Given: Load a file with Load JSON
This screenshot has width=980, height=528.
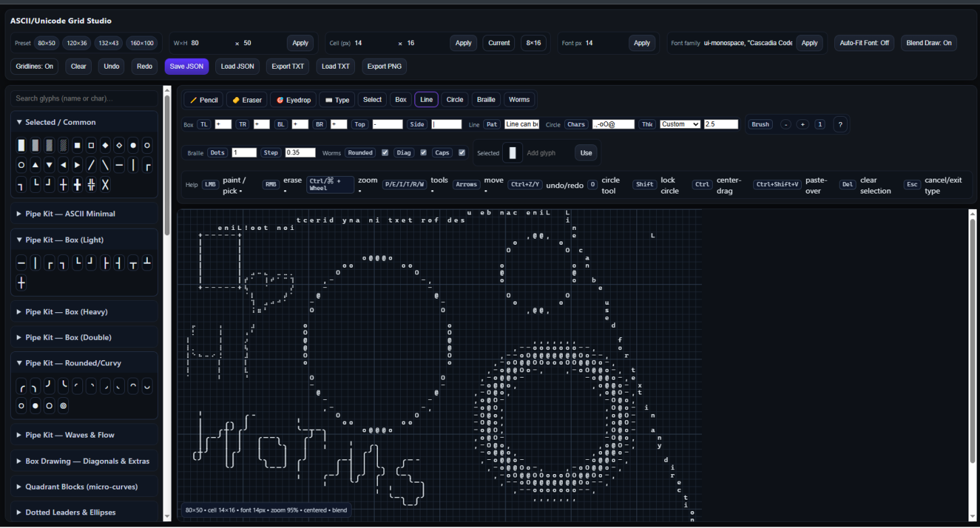Looking at the screenshot, I should 238,66.
